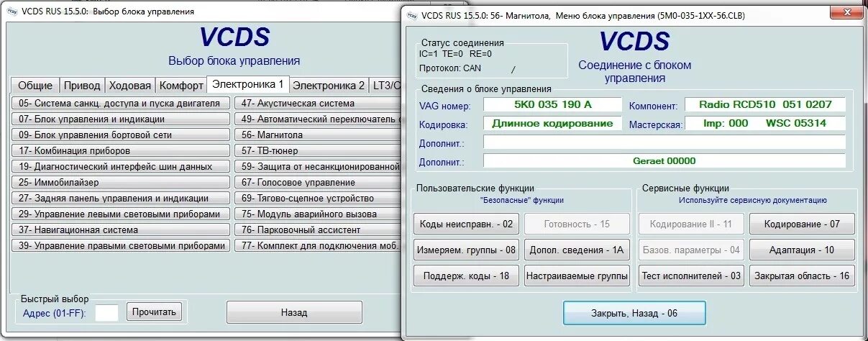Click the IC=1 TE=0 RE=0 status line

click(x=455, y=53)
